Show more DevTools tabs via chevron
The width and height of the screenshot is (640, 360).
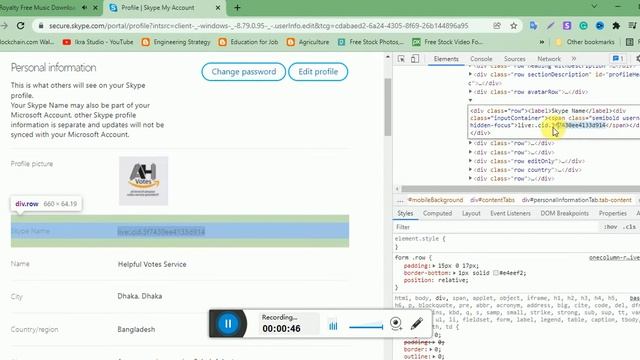pyautogui.click(x=574, y=59)
